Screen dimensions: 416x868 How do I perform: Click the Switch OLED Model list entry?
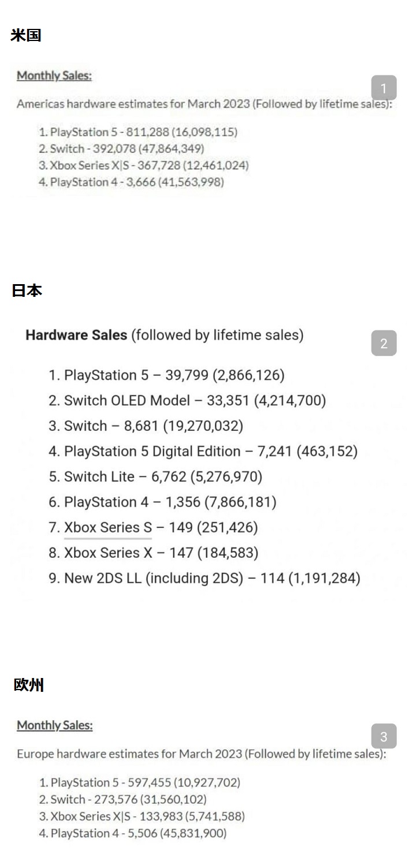click(x=195, y=401)
